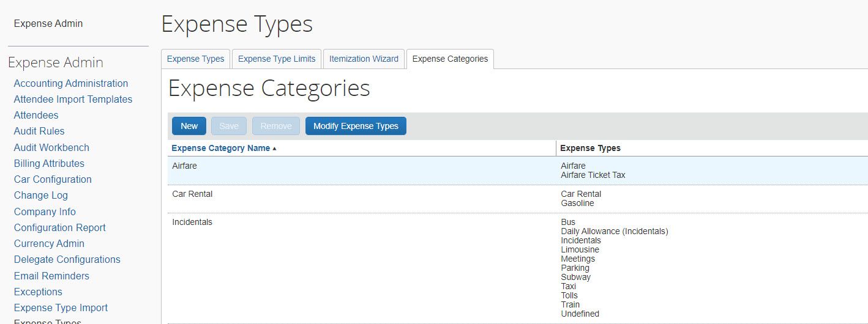The width and height of the screenshot is (868, 324).
Task: View the Change Log
Action: coord(41,195)
